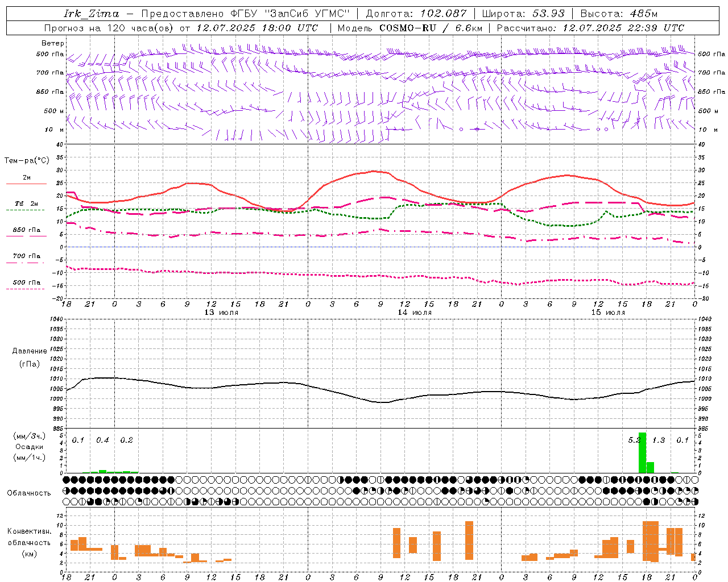Click the tallest orange convective bar on 14 июля
This screenshot has height=582, width=728.
pos(469,541)
